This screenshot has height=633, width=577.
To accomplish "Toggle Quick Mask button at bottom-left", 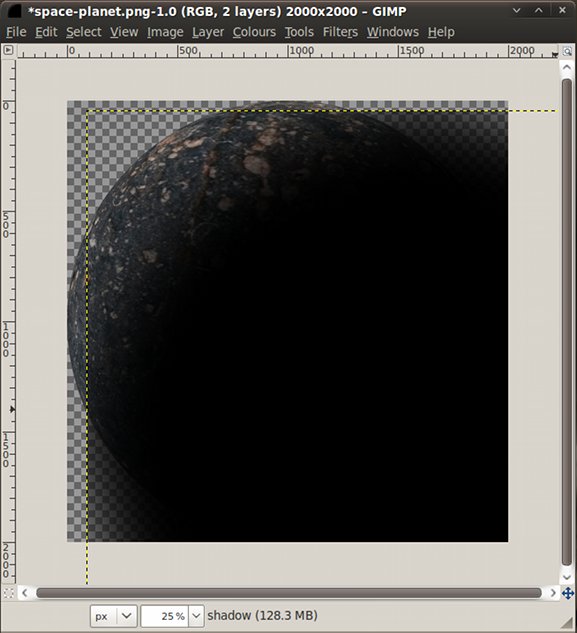I will (x=8, y=593).
